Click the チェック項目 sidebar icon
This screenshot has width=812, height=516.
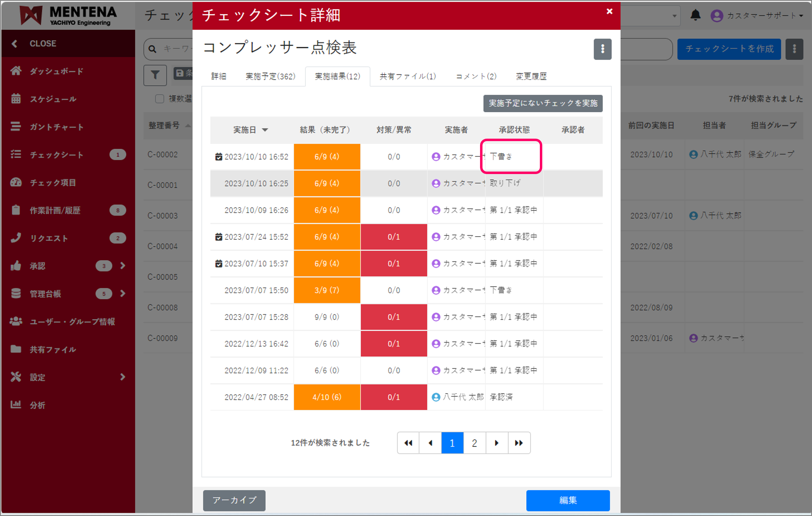pyautogui.click(x=16, y=183)
